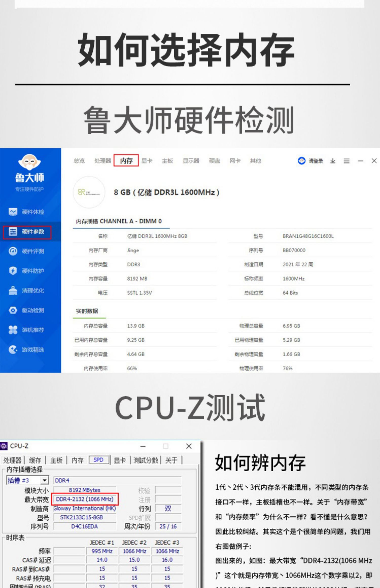The height and width of the screenshot is (588, 380).
Task: Click the 内存总容量 value '13.9 GB'
Action: point(136,326)
